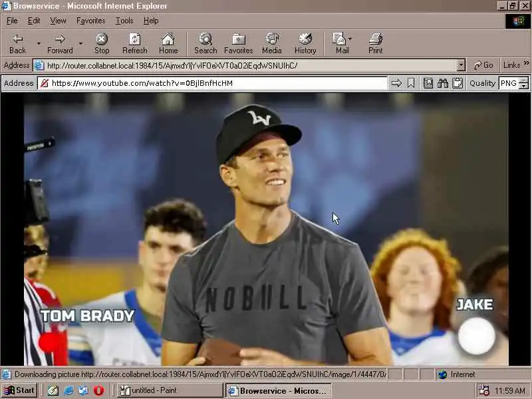The image size is (532, 399).
Task: Click the clipboard icon in Browservice bar
Action: pos(458,83)
